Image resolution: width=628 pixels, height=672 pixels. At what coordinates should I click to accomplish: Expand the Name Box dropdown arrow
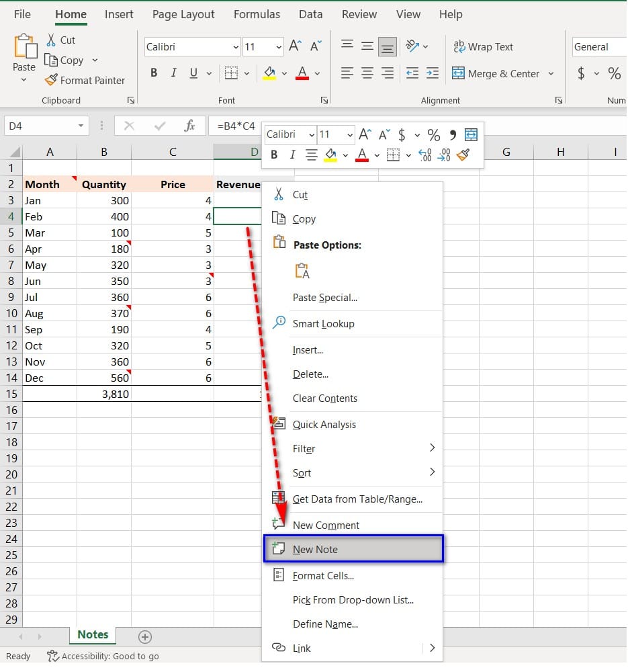pyautogui.click(x=81, y=126)
